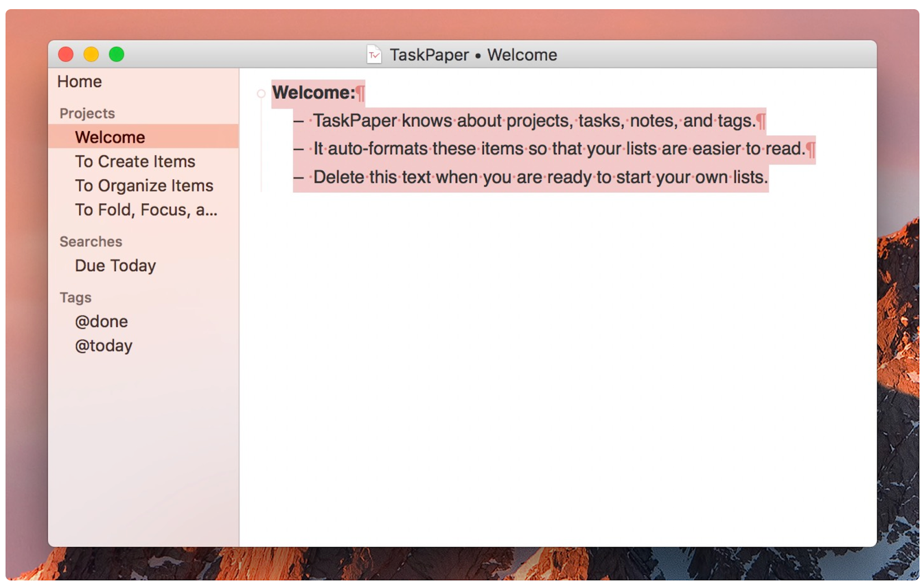The width and height of the screenshot is (924, 586).
Task: Run the Due Today saved search
Action: pyautogui.click(x=115, y=265)
